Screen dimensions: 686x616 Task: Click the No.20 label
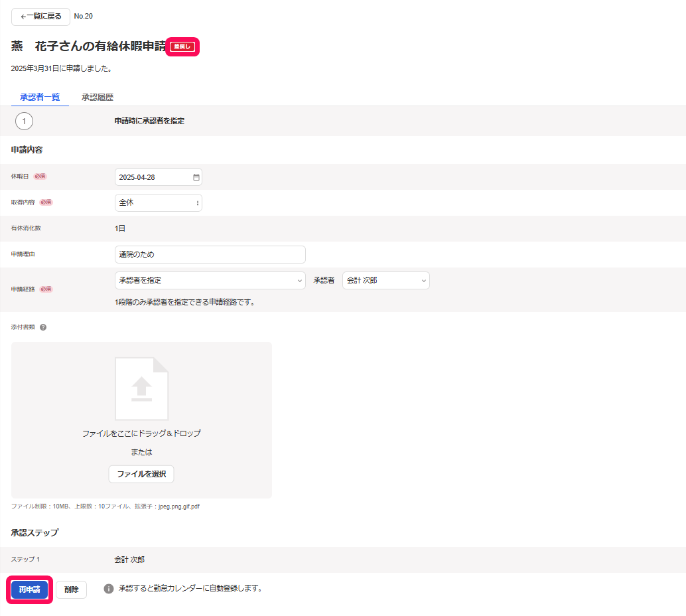83,16
